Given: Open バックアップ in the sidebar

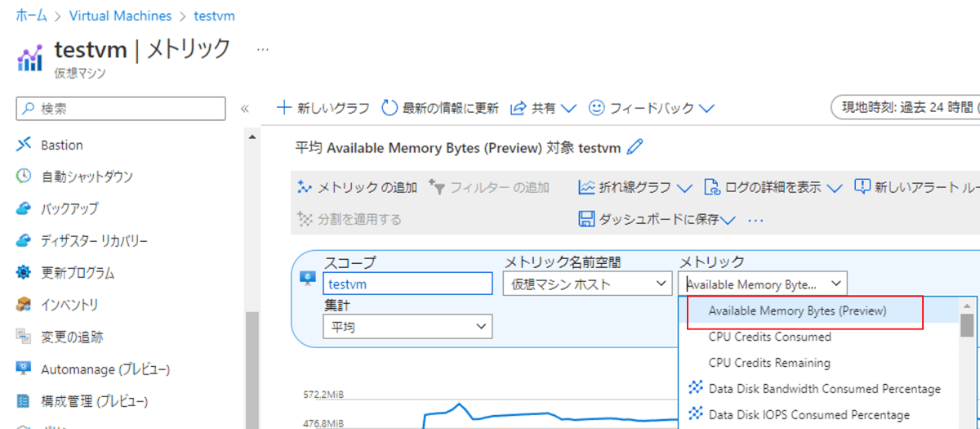Looking at the screenshot, I should [x=69, y=208].
